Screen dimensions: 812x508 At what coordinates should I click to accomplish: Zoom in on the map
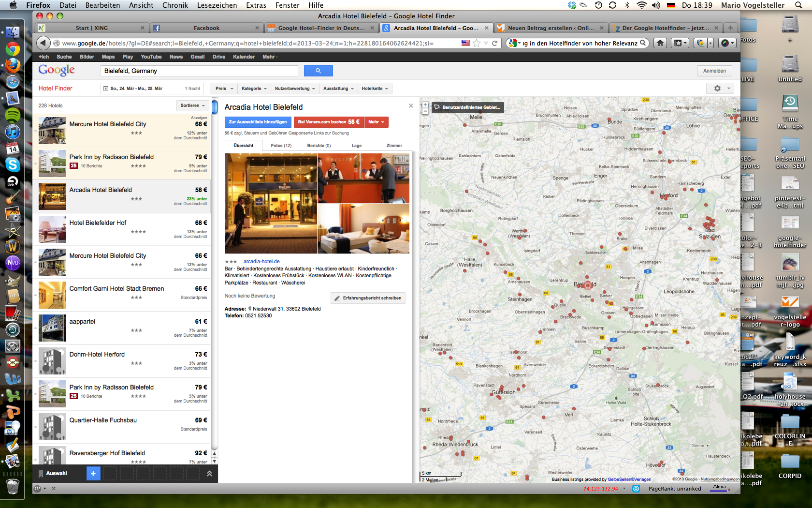tap(425, 105)
